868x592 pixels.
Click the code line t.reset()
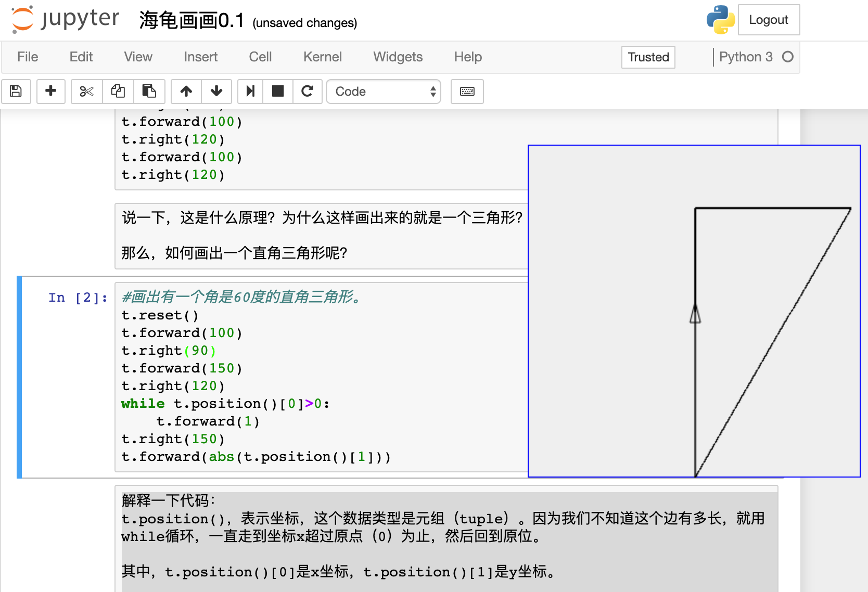160,315
